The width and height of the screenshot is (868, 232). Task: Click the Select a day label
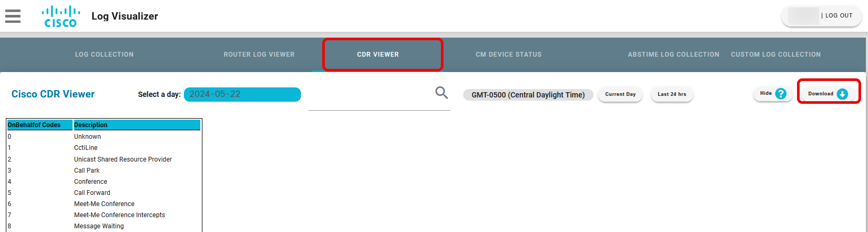click(x=160, y=94)
